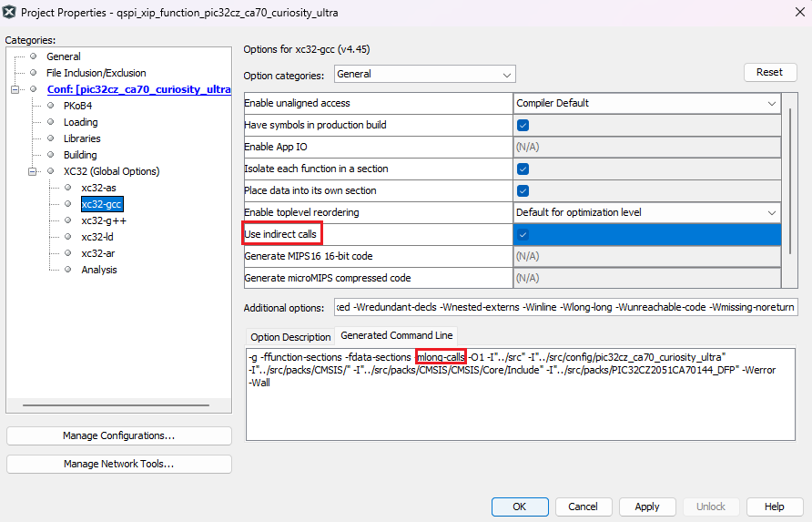Click the bullet icon beside Libraries

pos(51,138)
